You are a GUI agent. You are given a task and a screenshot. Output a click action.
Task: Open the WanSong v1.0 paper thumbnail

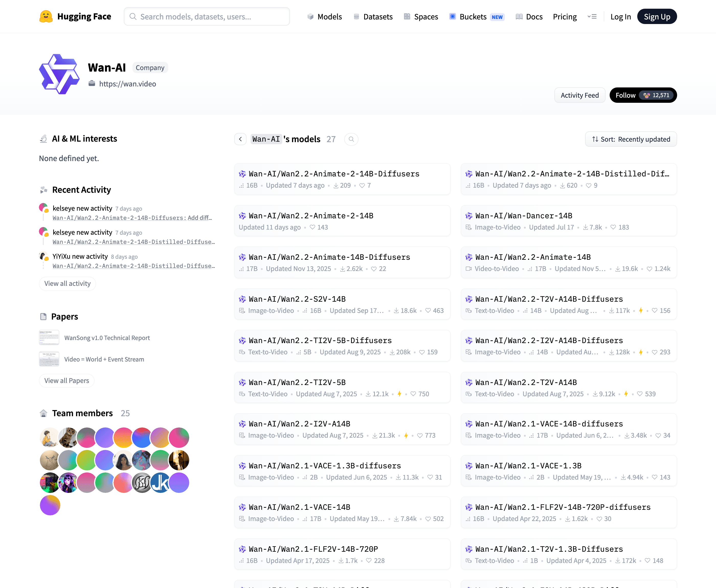coord(49,338)
